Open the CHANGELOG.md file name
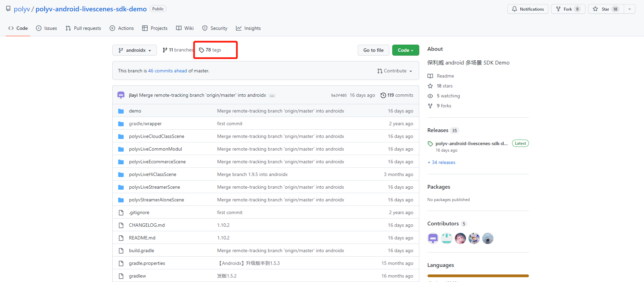This screenshot has height=282, width=644. tap(147, 225)
